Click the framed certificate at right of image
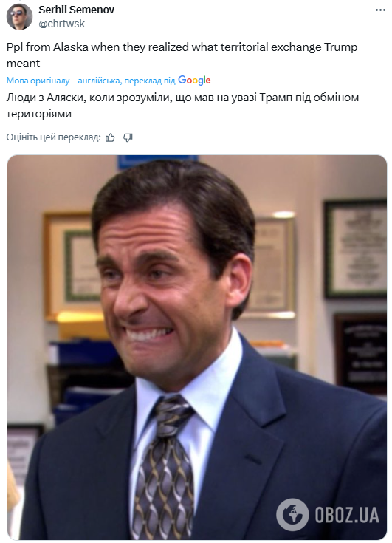Viewport: 392px width, 543px height. pos(356,249)
